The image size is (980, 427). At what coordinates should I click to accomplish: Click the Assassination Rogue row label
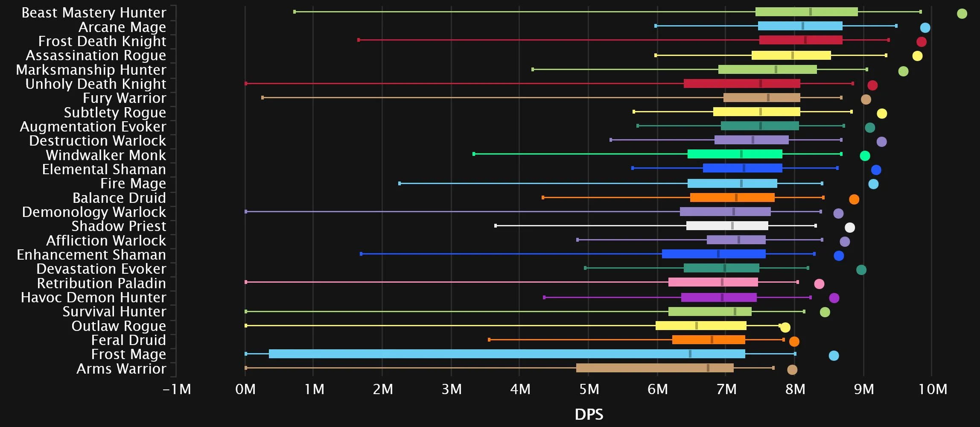(96, 56)
